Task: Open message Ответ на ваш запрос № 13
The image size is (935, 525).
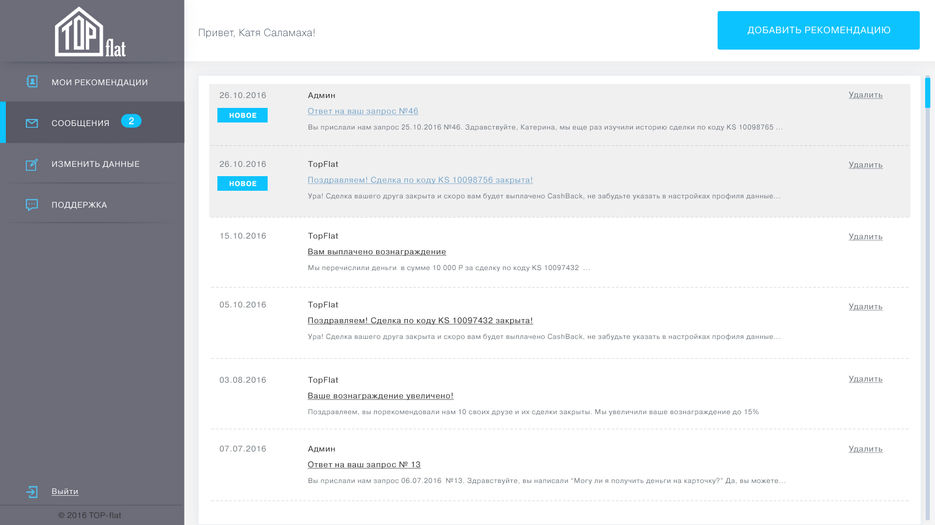Action: [x=364, y=464]
